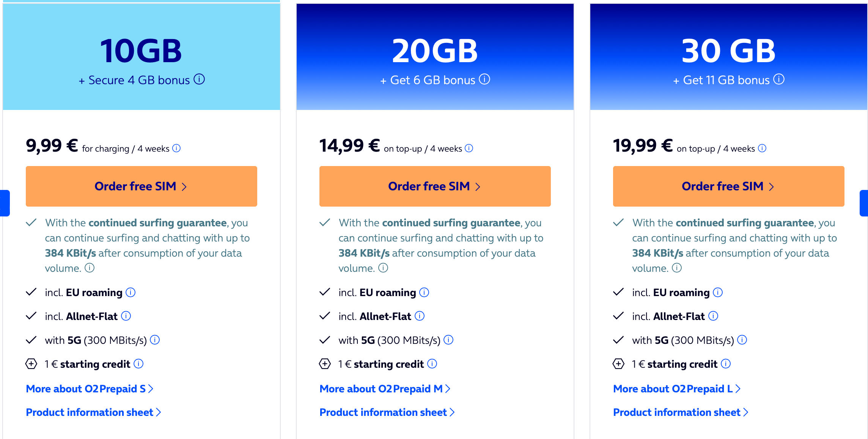Order free SIM for 20GB plan
Screen dimensions: 868x439
435,186
